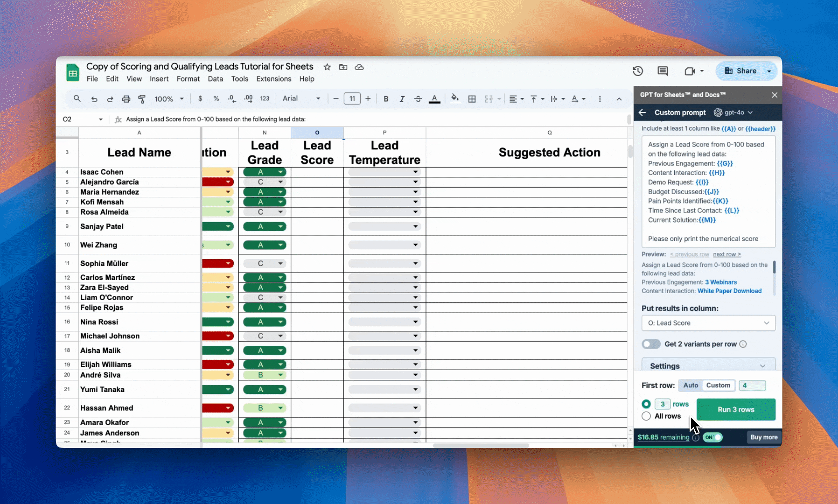Click increase decimal places icon

pos(248,98)
